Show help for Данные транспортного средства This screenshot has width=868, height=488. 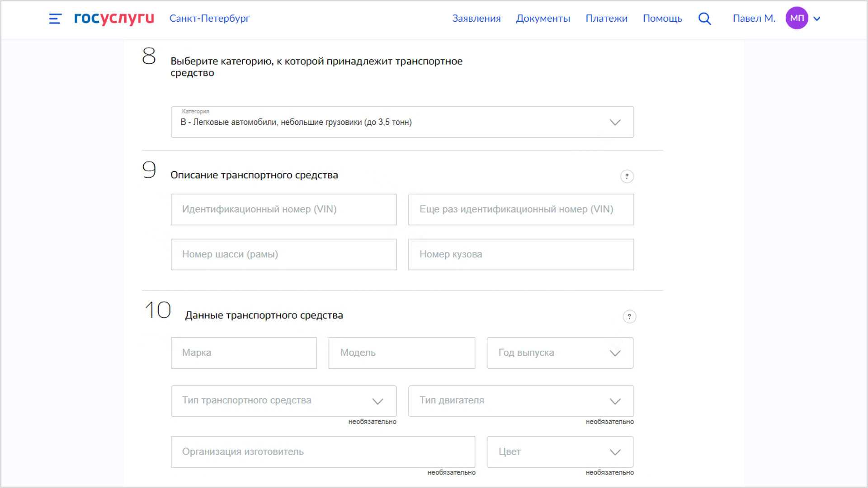coord(629,316)
